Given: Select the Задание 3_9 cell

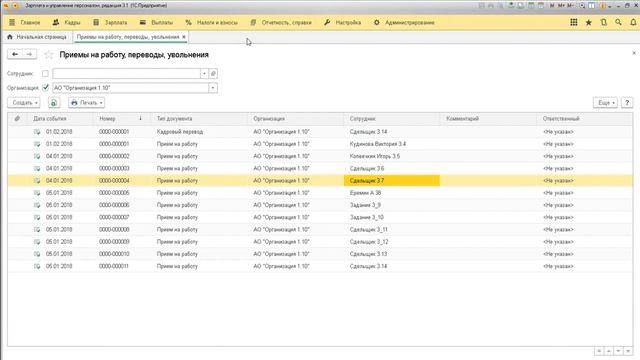Looking at the screenshot, I should [x=391, y=205].
